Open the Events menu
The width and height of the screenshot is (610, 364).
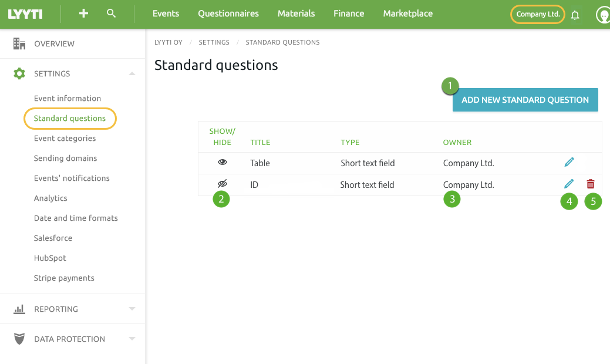pyautogui.click(x=166, y=14)
